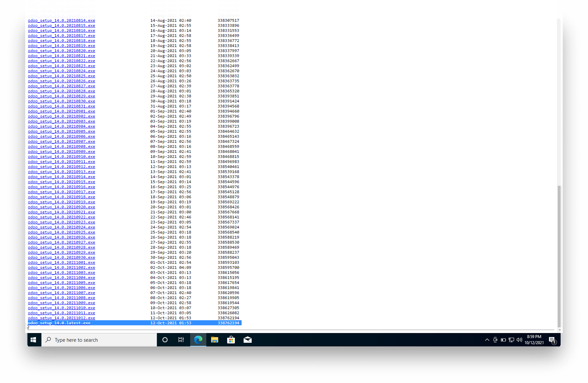The width and height of the screenshot is (588, 383).
Task: Check battery status in the system tray
Action: tap(503, 340)
